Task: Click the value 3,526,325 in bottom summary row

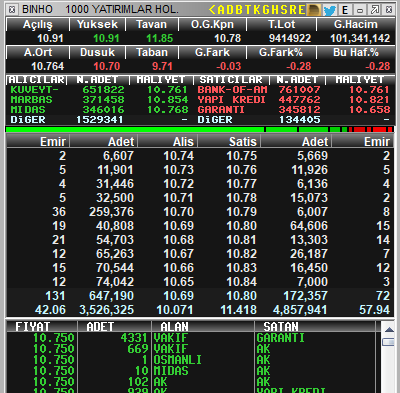Action: pos(106,310)
